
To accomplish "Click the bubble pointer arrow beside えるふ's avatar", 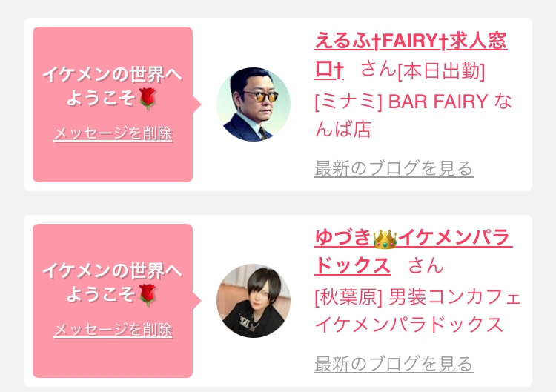I will click(196, 104).
